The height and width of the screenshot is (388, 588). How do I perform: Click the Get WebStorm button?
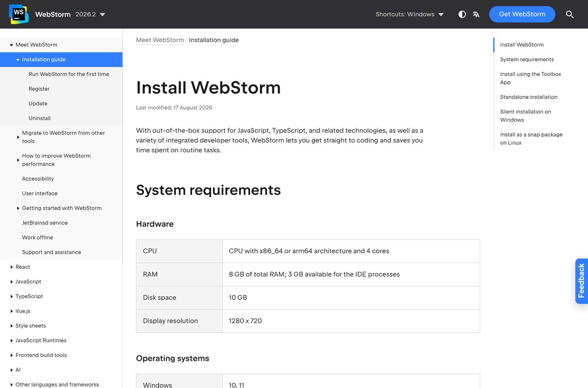click(x=522, y=14)
